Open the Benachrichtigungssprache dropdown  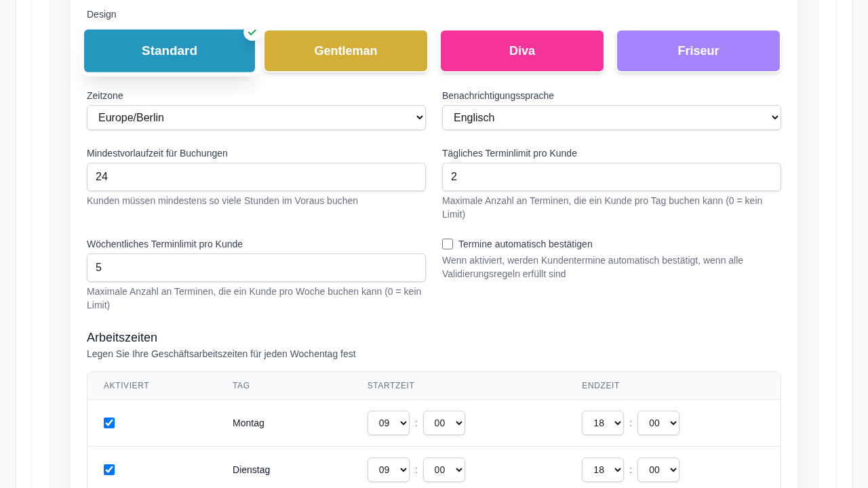click(x=611, y=117)
